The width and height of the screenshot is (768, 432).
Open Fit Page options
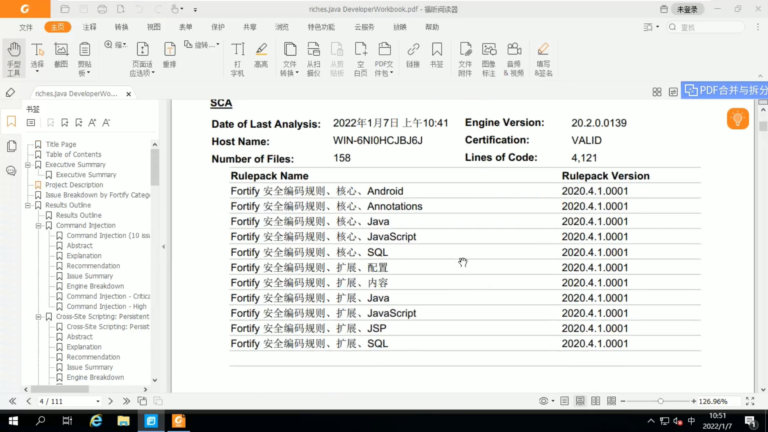[x=143, y=59]
